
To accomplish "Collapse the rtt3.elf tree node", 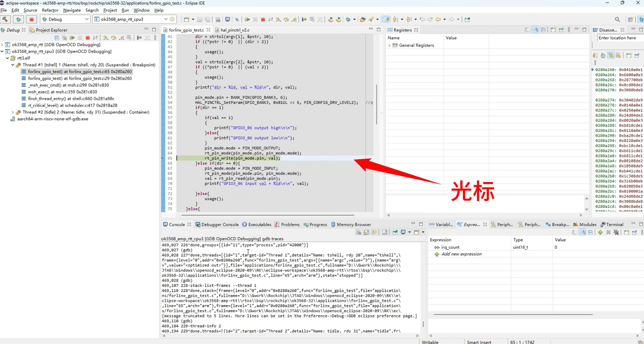I will pos(8,58).
